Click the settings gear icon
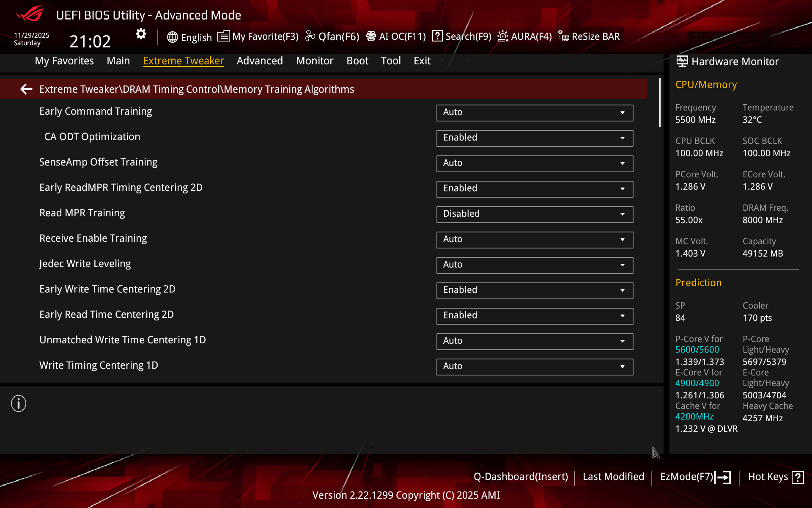The height and width of the screenshot is (508, 812). (141, 34)
